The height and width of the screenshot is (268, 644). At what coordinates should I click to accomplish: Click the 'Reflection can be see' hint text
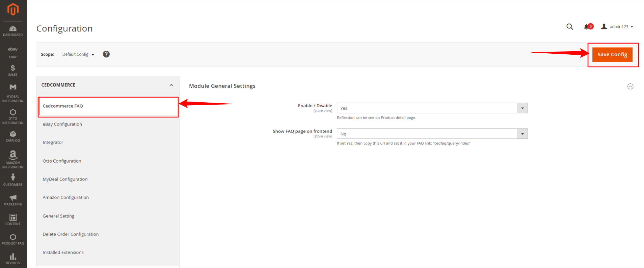click(x=376, y=118)
